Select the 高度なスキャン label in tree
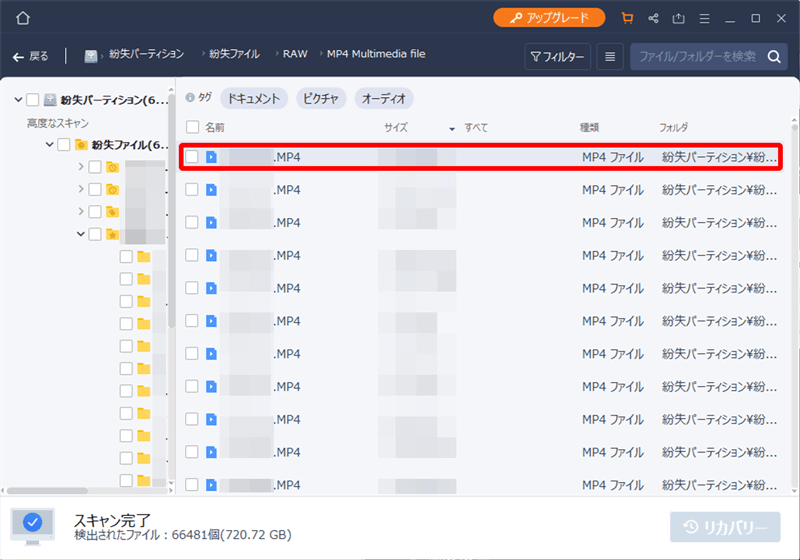The width and height of the screenshot is (800, 560). (x=58, y=123)
